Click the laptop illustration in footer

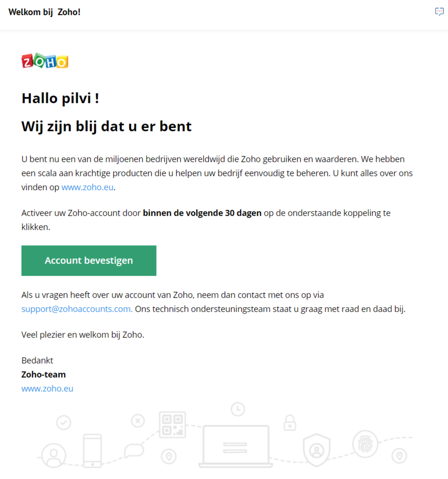point(236,446)
